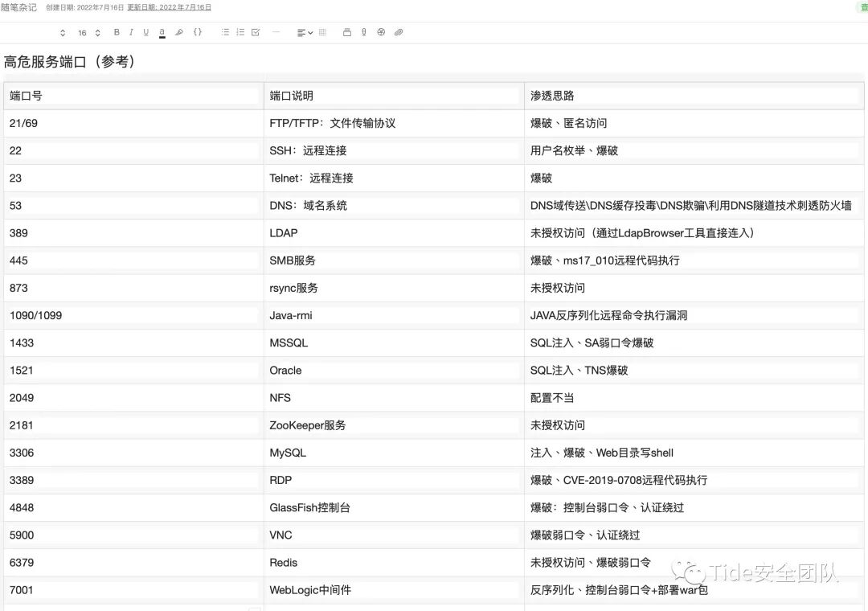Click the NFS cell

394,398
